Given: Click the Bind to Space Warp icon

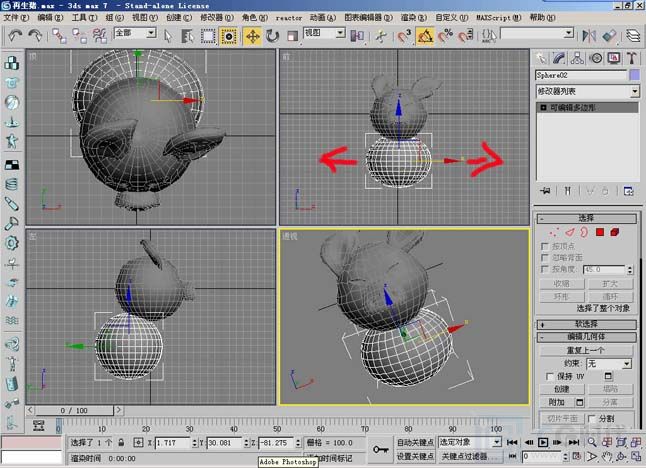Looking at the screenshot, I should tap(99, 36).
